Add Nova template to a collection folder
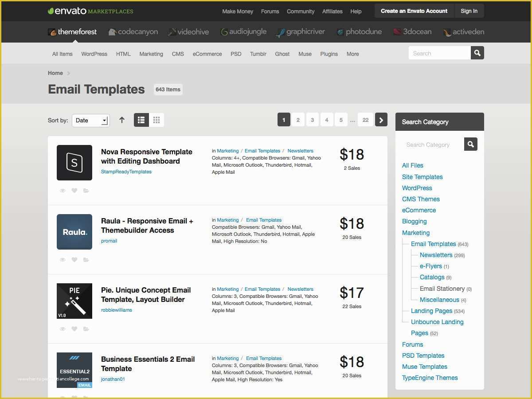532x399 pixels. pos(86,191)
